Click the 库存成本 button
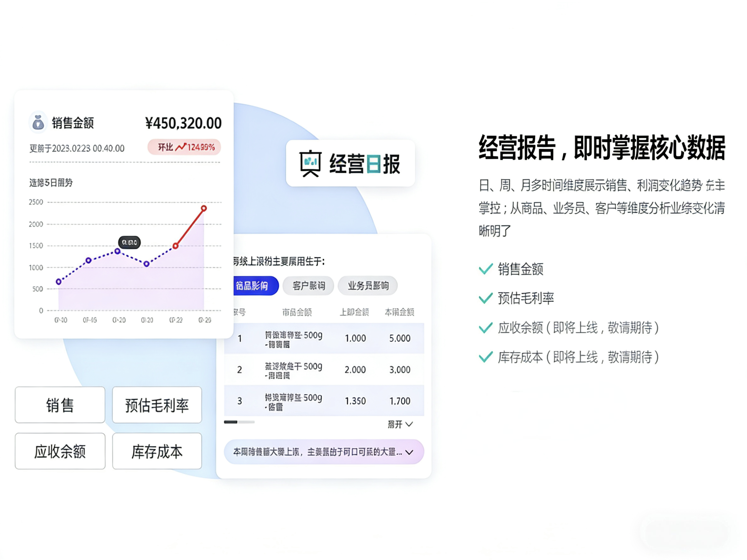 pos(157,451)
